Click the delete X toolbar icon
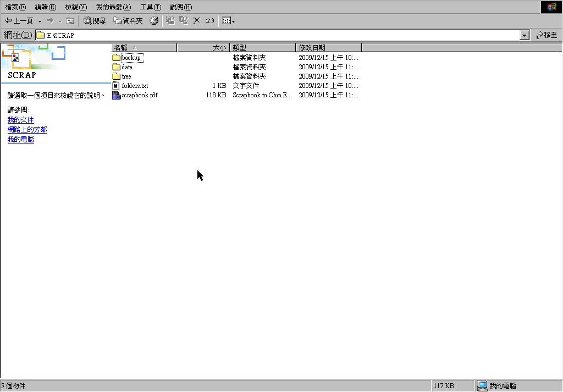This screenshot has width=563, height=392. (x=197, y=21)
